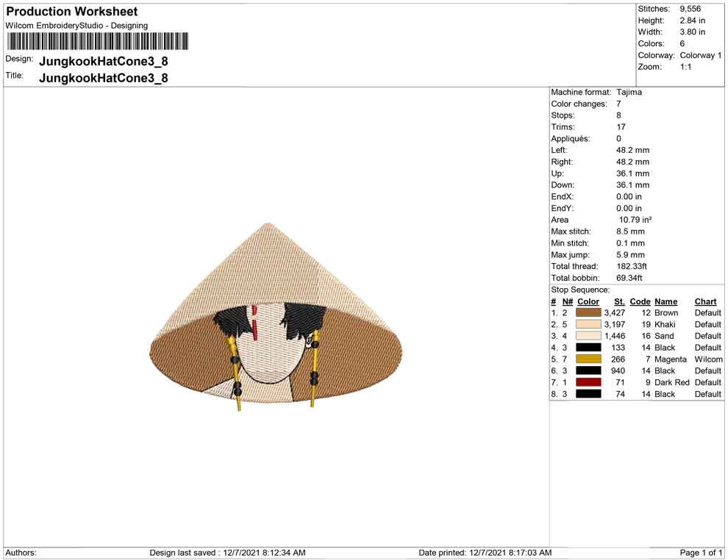This screenshot has width=728, height=560.
Task: Click the Colorway value 'Colorway 1'
Action: 701,55
